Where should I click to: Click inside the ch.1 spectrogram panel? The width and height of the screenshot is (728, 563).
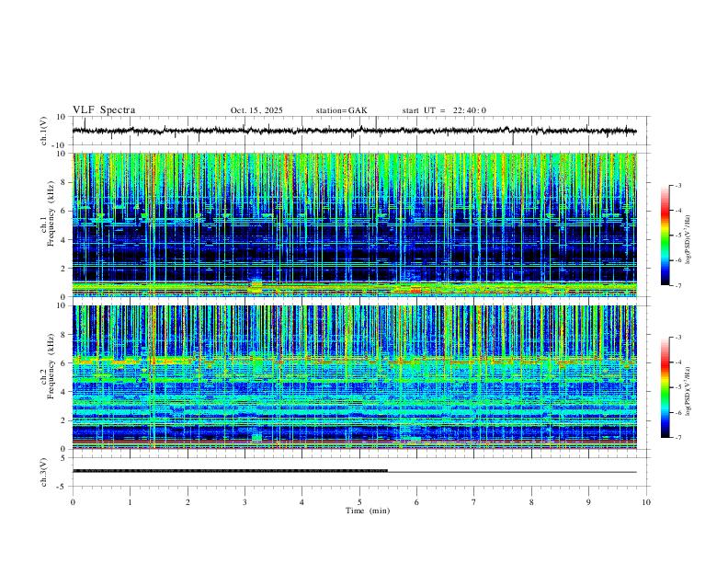coord(354,224)
